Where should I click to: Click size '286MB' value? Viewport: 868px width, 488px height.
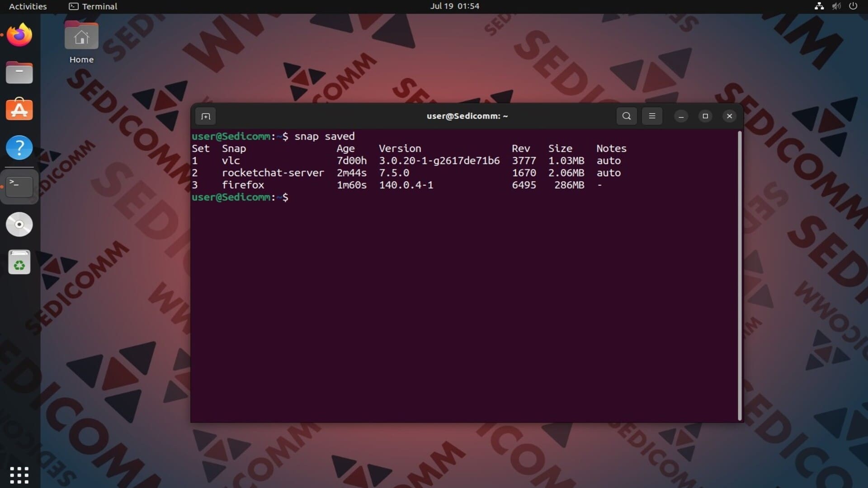click(x=569, y=185)
